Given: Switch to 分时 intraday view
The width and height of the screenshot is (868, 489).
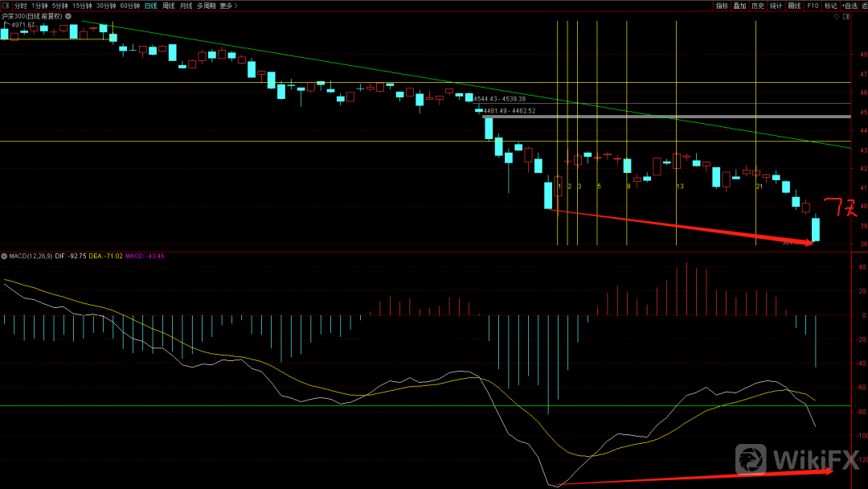Looking at the screenshot, I should pyautogui.click(x=21, y=6).
